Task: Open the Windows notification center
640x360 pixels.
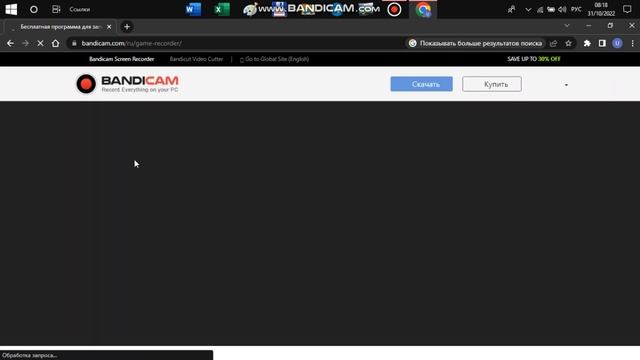Action: 627,9
